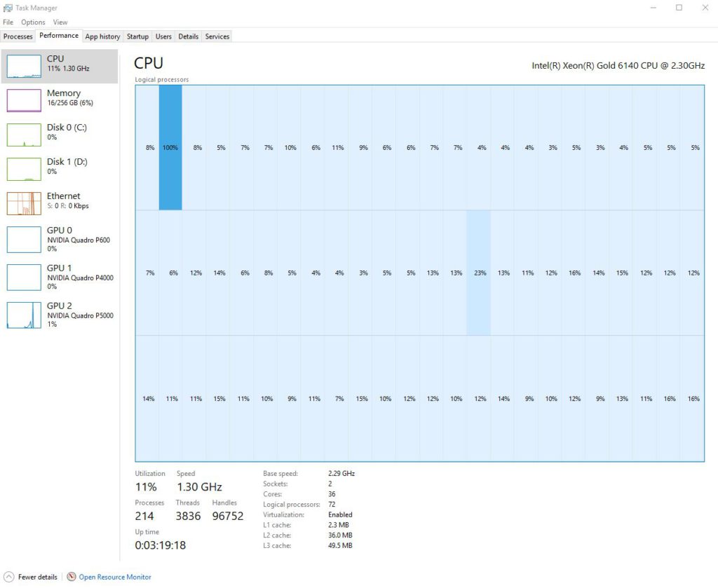
Task: Switch to the Processes tab
Action: (x=18, y=36)
